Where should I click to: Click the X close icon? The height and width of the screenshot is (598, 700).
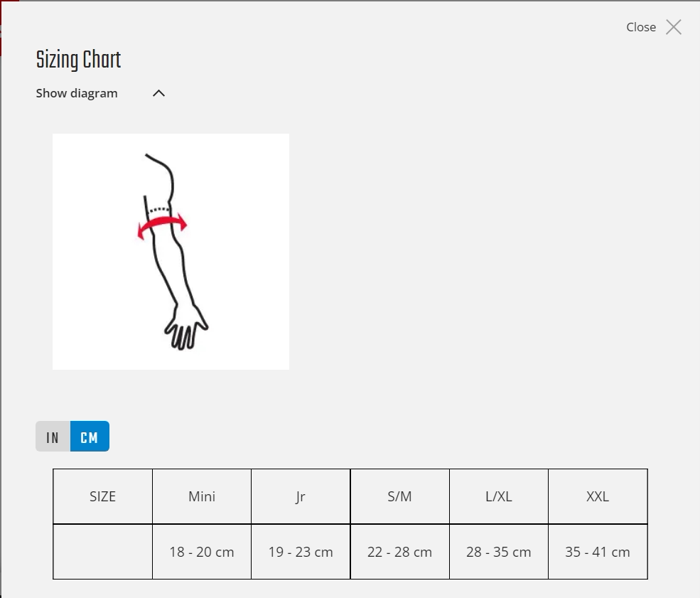[673, 27]
